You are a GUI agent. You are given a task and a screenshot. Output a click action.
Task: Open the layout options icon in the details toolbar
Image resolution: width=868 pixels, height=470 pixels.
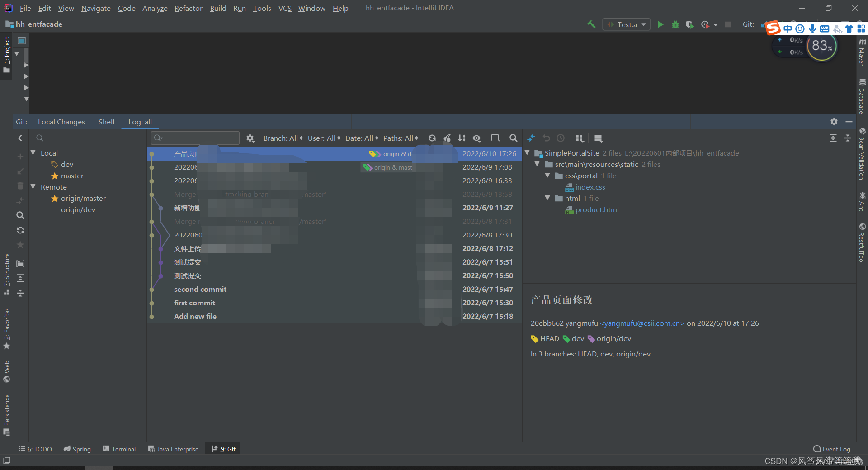pyautogui.click(x=598, y=138)
